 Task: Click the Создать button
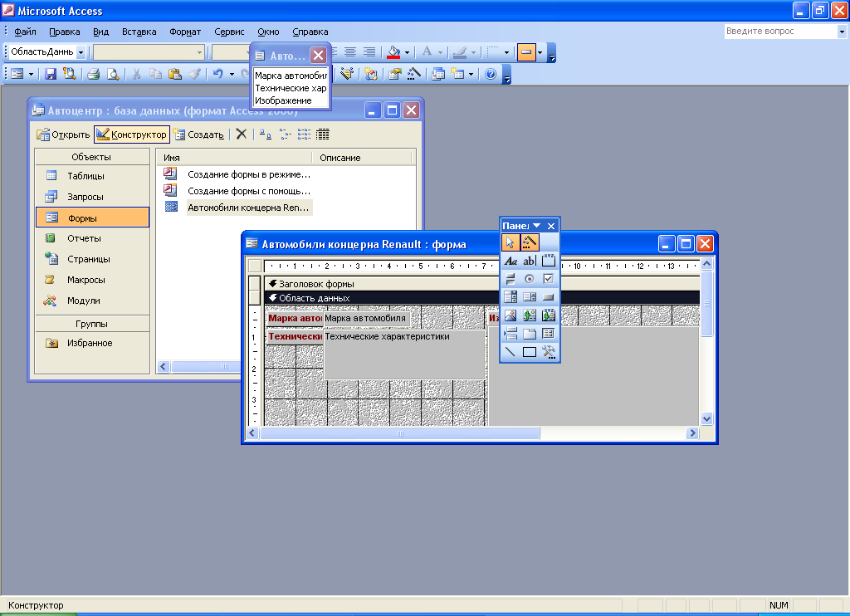199,134
